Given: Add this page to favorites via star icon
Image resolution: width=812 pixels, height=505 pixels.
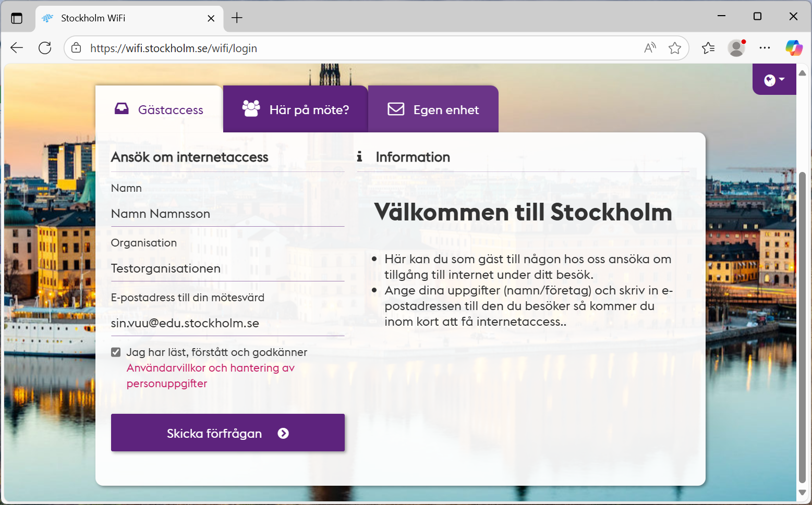Looking at the screenshot, I should pyautogui.click(x=675, y=47).
